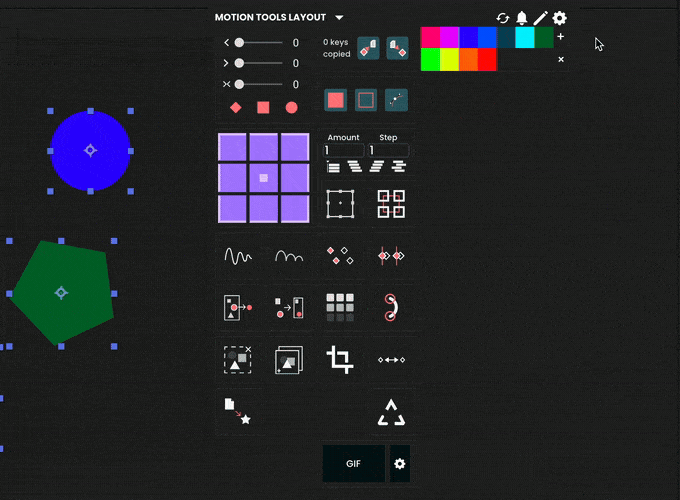The width and height of the screenshot is (680, 500).
Task: Click the merge shapes into layer icon
Action: click(289, 307)
